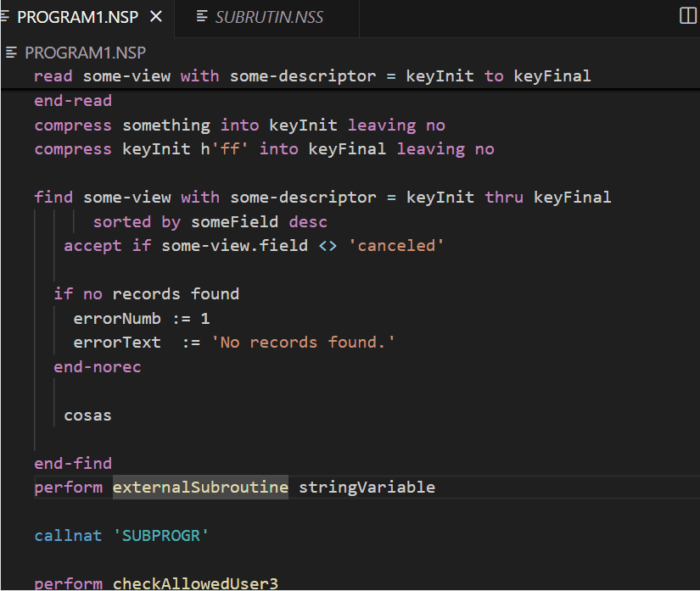
Task: Click the breadcrumb file icon beside PROGRAM1.NSP
Action: coord(11,53)
